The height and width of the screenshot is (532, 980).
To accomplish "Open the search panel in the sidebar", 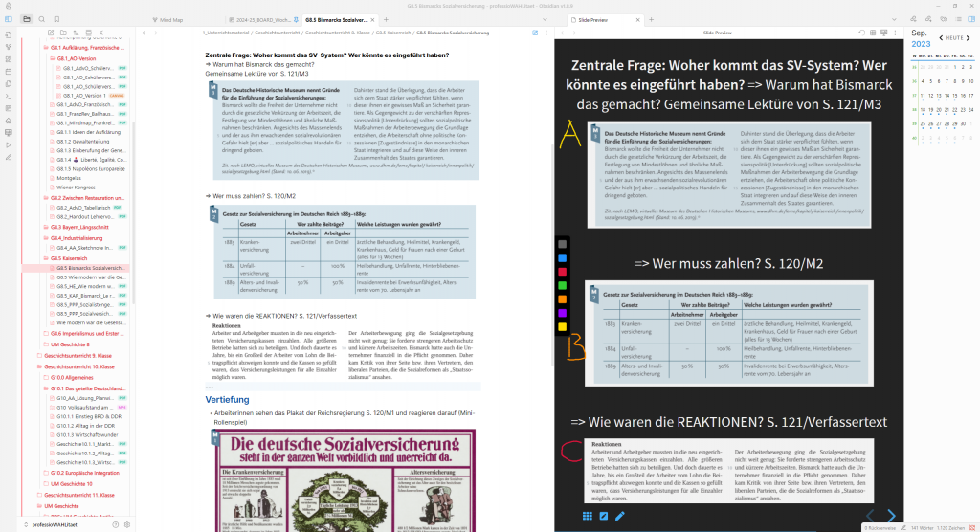I will [x=42, y=19].
